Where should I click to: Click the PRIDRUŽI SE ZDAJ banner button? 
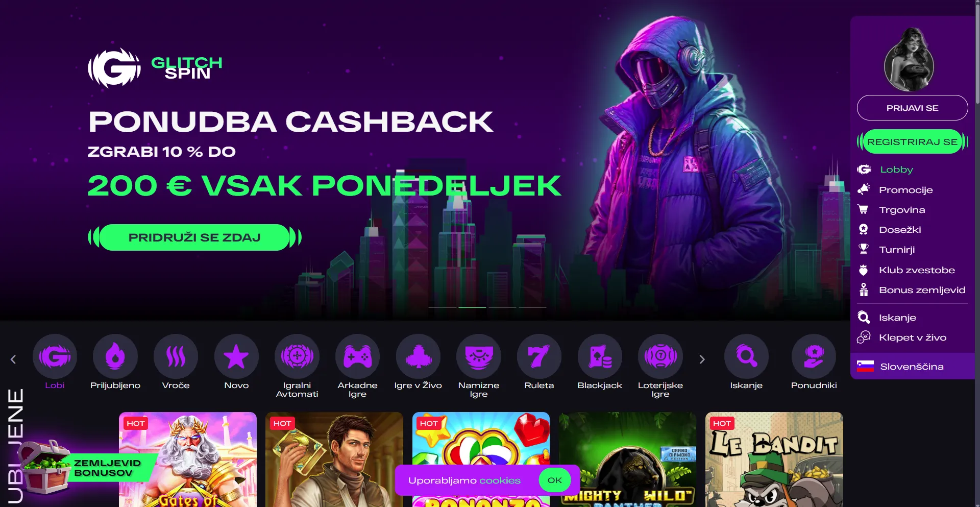pos(194,237)
